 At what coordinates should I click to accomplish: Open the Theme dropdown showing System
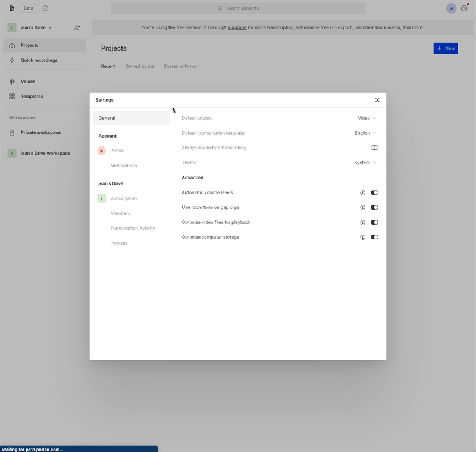[365, 163]
